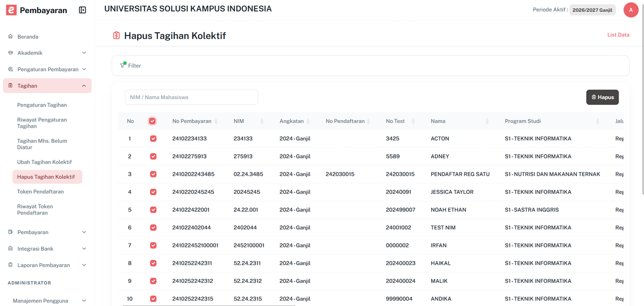Viewport: 644px width, 306px height.
Task: Uncheck the checkbox for PENDAFTAR REG SATU
Action: point(153,174)
